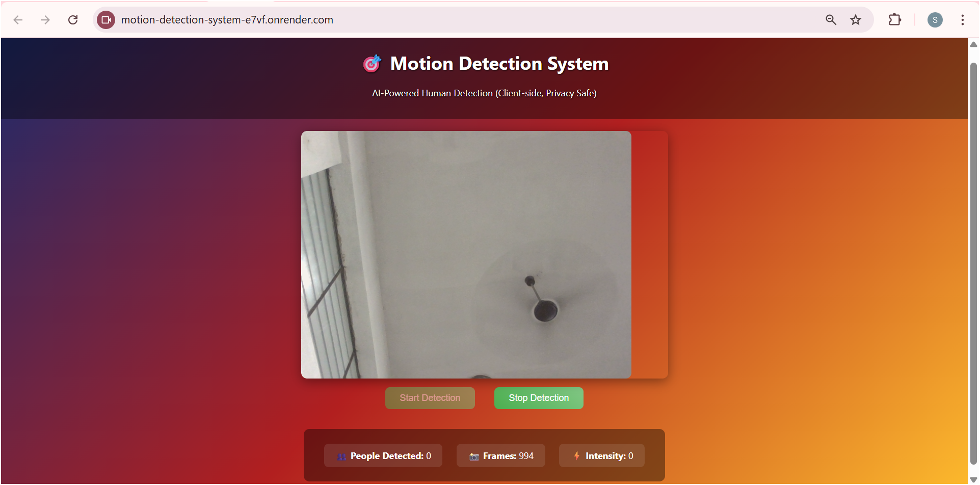Click the People Detected stat card

click(383, 455)
